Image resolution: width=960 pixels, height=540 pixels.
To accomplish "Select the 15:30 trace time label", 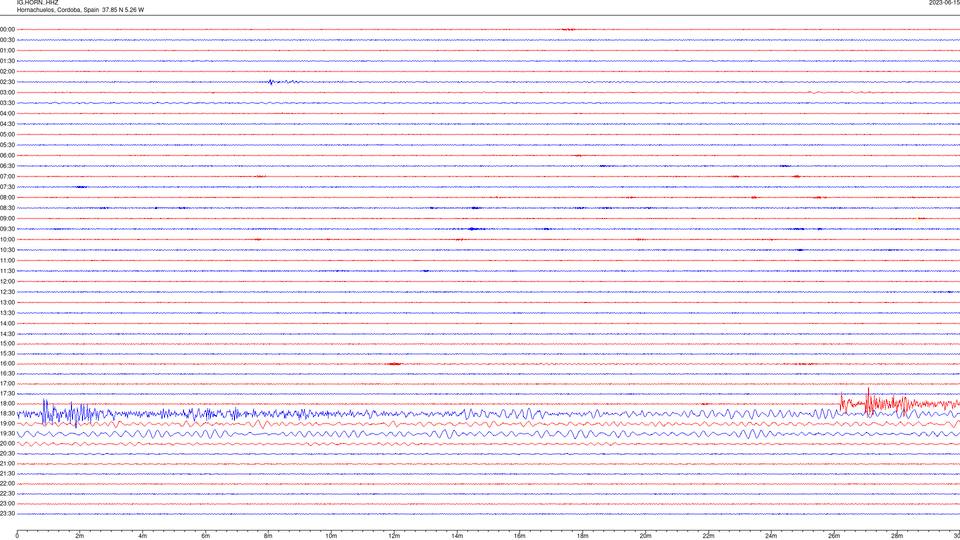I will click(7, 353).
